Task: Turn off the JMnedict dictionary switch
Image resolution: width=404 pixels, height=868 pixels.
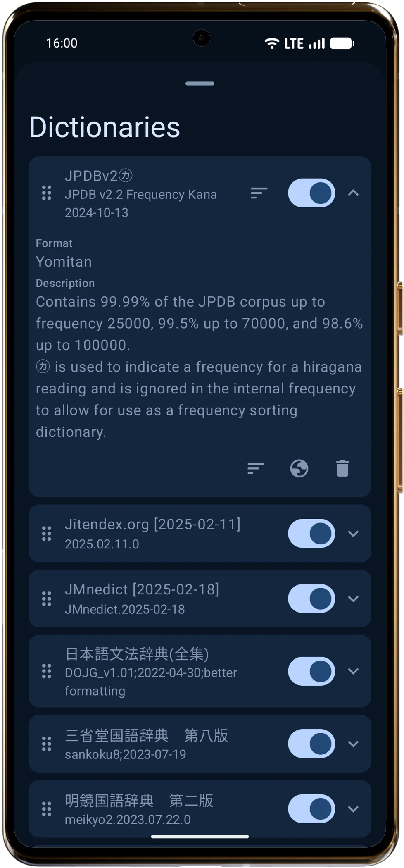Action: (x=311, y=598)
